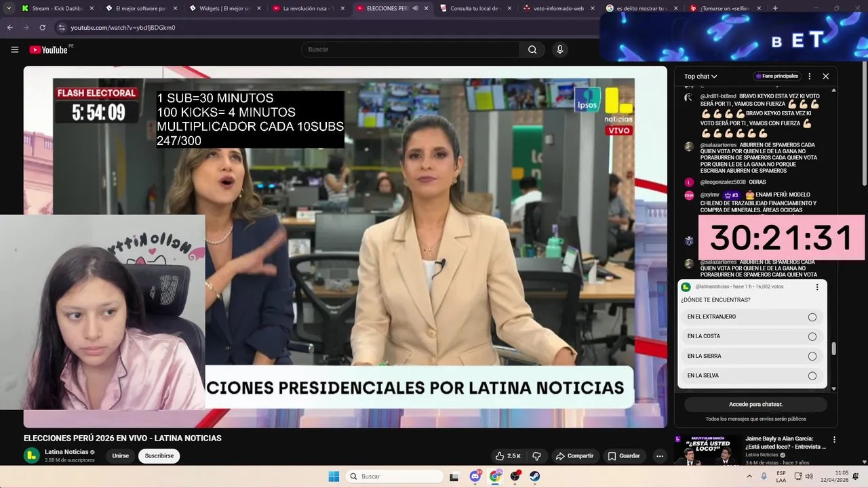Open Jaime Bayly a Alan García thumbnail
This screenshot has height=488, width=868.
click(707, 450)
